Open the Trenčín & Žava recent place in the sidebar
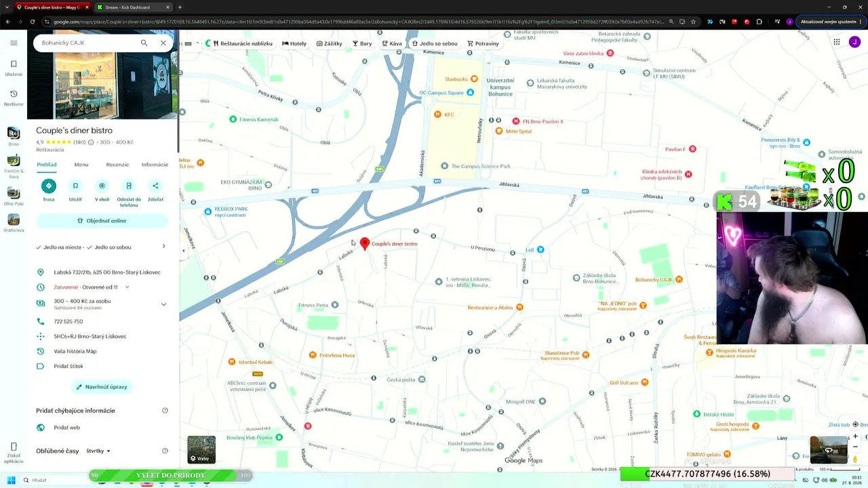The image size is (868, 488). [x=14, y=166]
